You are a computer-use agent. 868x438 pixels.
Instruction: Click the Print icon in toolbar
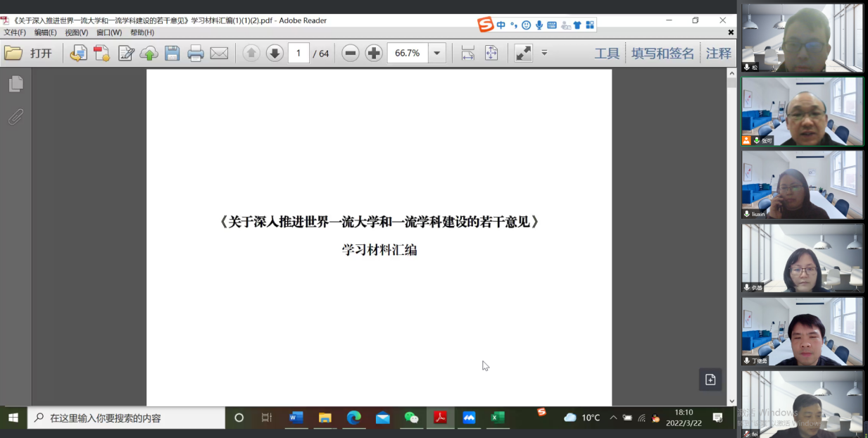coord(196,53)
